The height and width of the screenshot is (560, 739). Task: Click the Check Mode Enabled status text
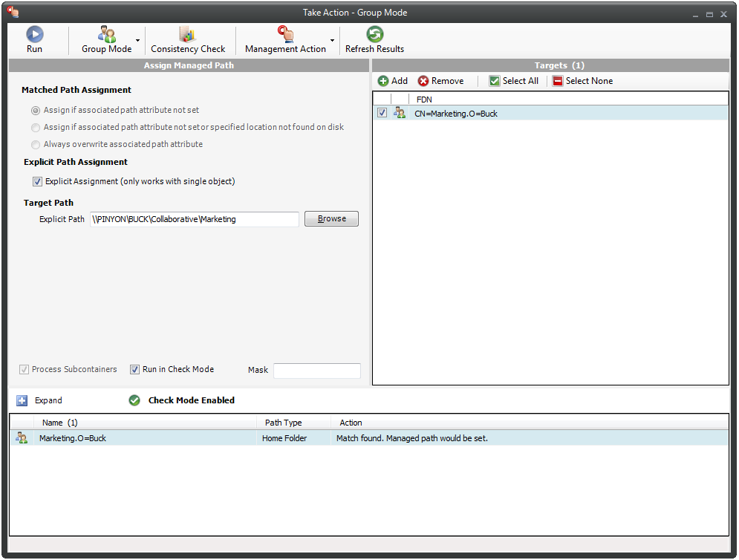coord(192,400)
